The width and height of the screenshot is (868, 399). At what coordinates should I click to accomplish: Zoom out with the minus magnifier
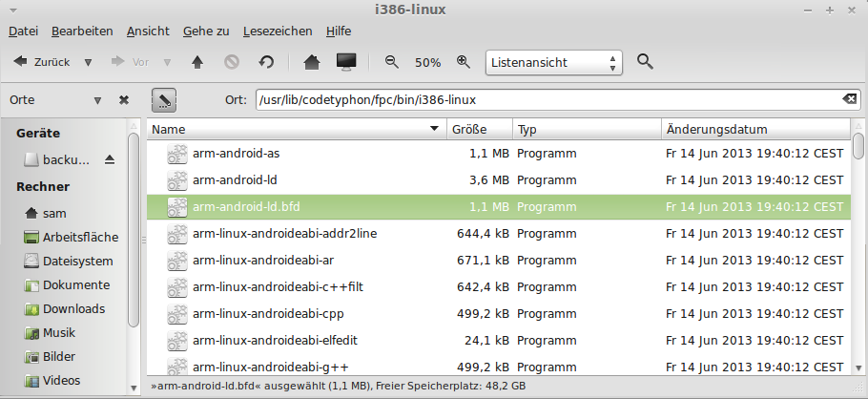[392, 62]
